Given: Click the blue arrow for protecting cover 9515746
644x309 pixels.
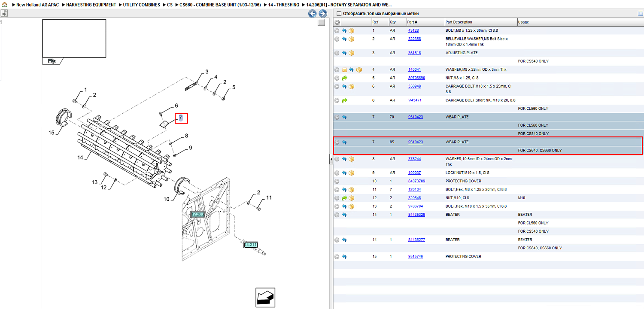Looking at the screenshot, I should click(344, 257).
